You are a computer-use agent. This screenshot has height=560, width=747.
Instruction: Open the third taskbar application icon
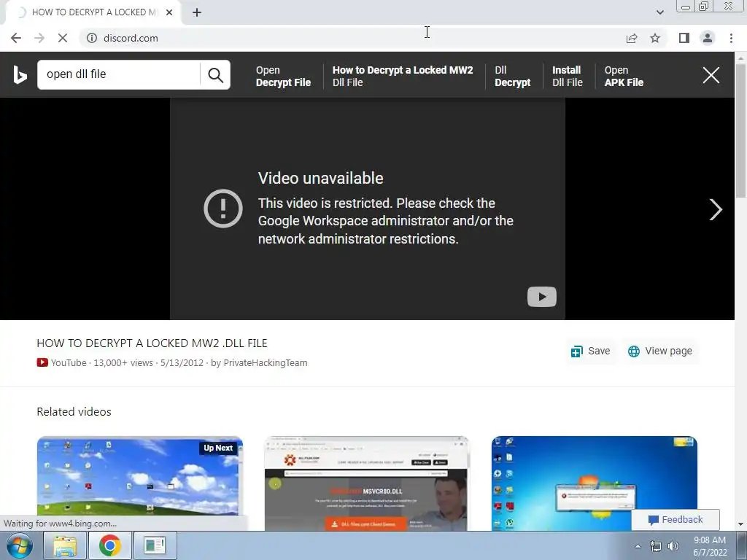(155, 545)
